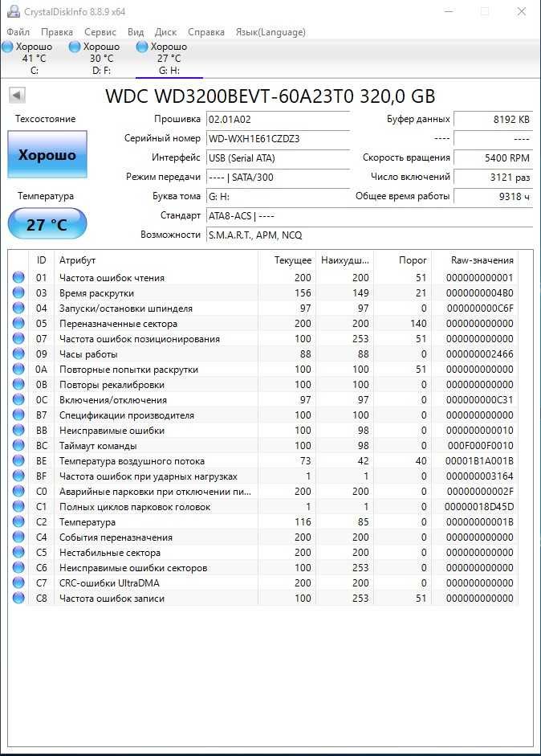Select row Частота ошибок чтения
541x756 pixels.
pyautogui.click(x=263, y=277)
